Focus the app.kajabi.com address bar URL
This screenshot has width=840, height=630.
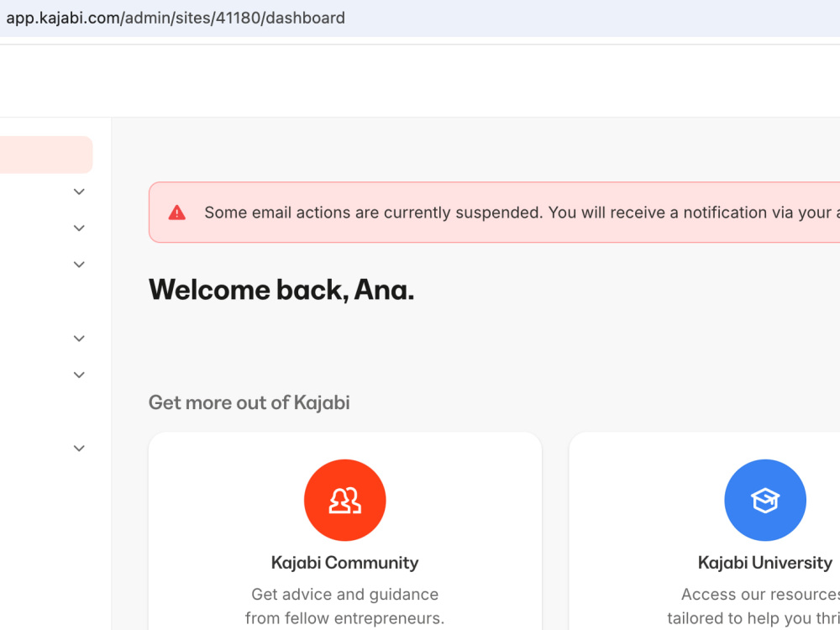point(176,18)
